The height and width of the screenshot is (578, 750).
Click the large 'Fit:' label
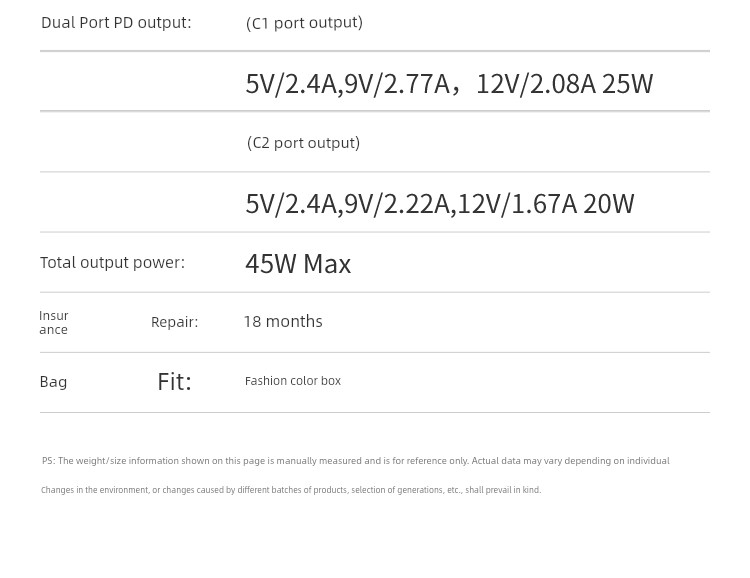coord(175,382)
